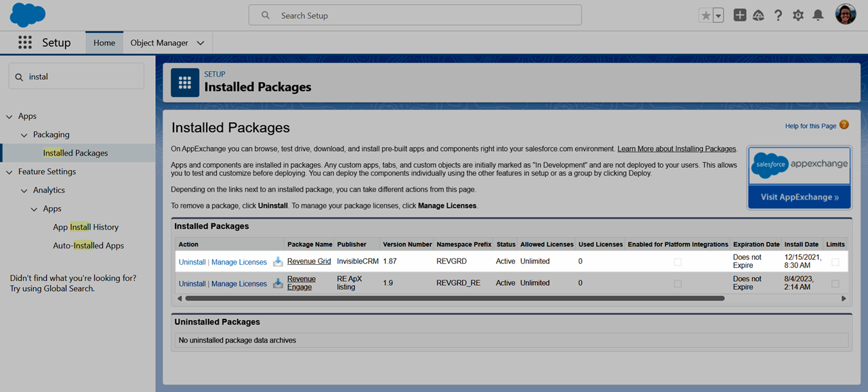Click the table scrollbar right arrow

pyautogui.click(x=844, y=298)
